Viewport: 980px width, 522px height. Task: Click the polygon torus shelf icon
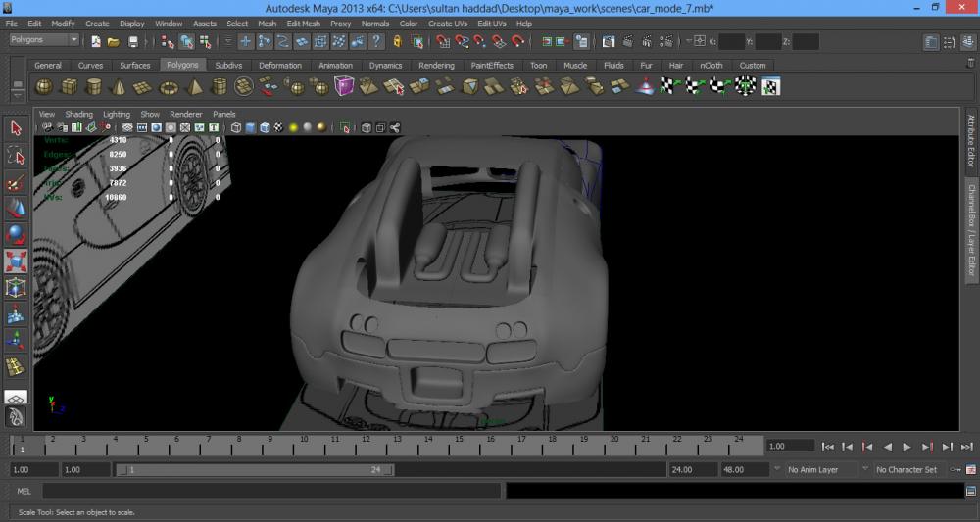click(169, 87)
